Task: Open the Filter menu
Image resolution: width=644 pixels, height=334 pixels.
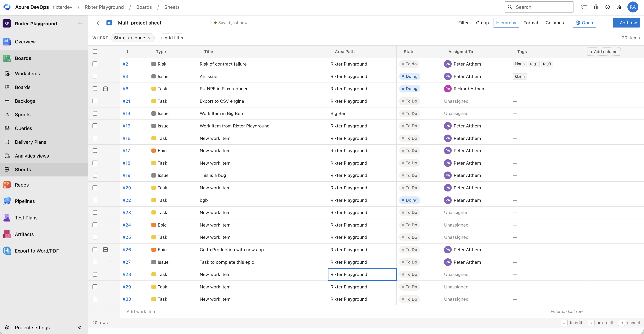Action: click(463, 23)
